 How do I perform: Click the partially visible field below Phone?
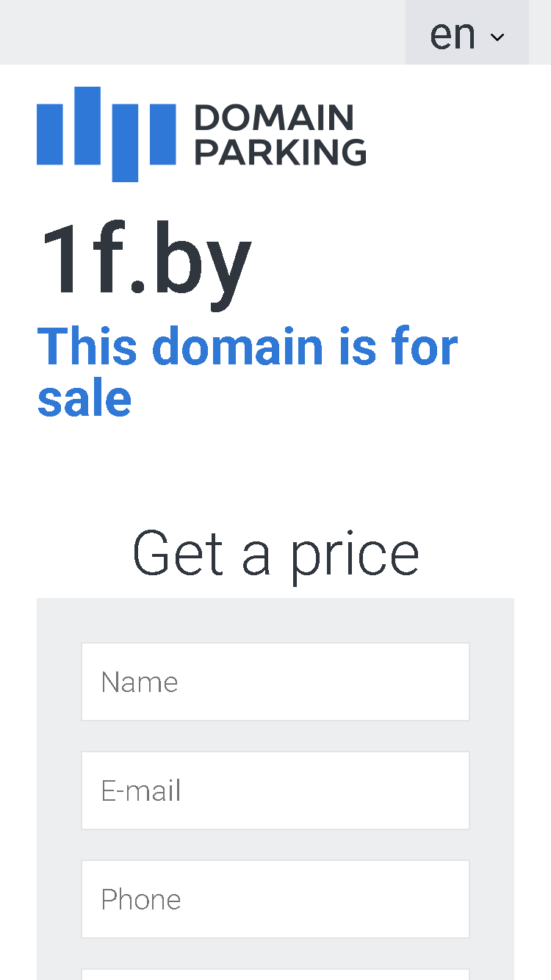(275, 974)
